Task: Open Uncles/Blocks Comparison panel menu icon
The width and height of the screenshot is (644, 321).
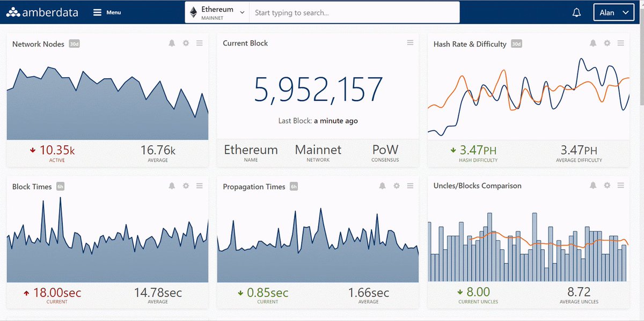Action: 621,185
